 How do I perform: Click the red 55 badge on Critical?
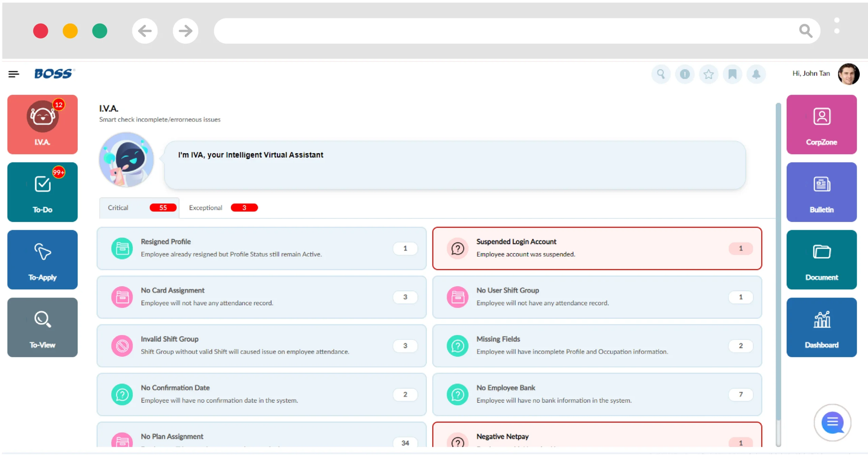163,207
